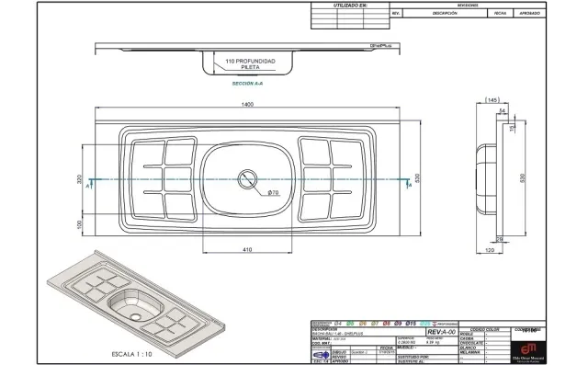Click the '1400' overall width dimension
This screenshot has height=365, width=588.
[247, 104]
